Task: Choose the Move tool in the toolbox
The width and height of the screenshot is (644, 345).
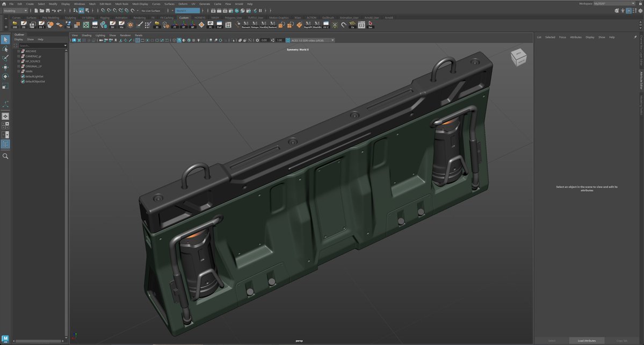Action: pos(5,67)
